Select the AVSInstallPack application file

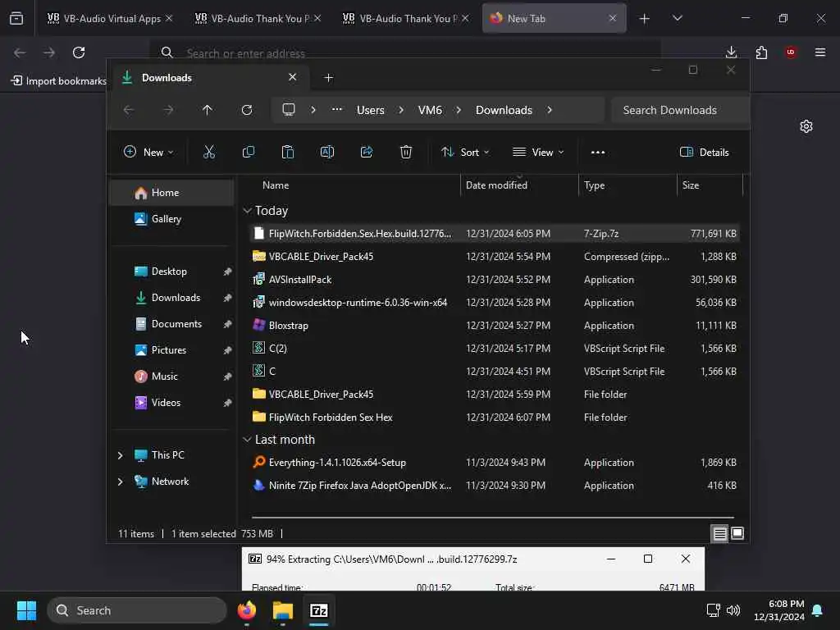pos(494,280)
